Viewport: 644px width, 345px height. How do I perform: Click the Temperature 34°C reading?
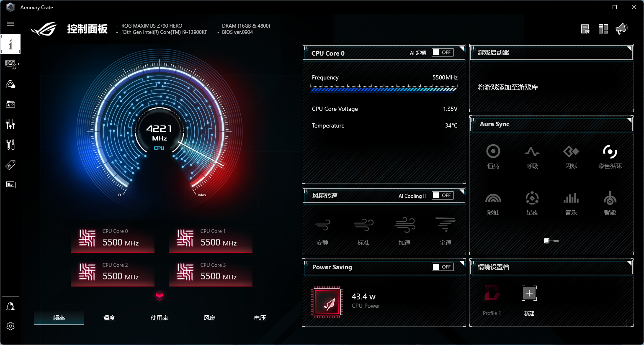[451, 125]
